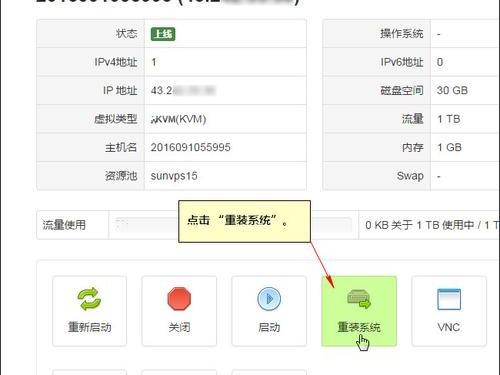Click the 流量使用 label
The width and height of the screenshot is (500, 375).
(x=64, y=225)
